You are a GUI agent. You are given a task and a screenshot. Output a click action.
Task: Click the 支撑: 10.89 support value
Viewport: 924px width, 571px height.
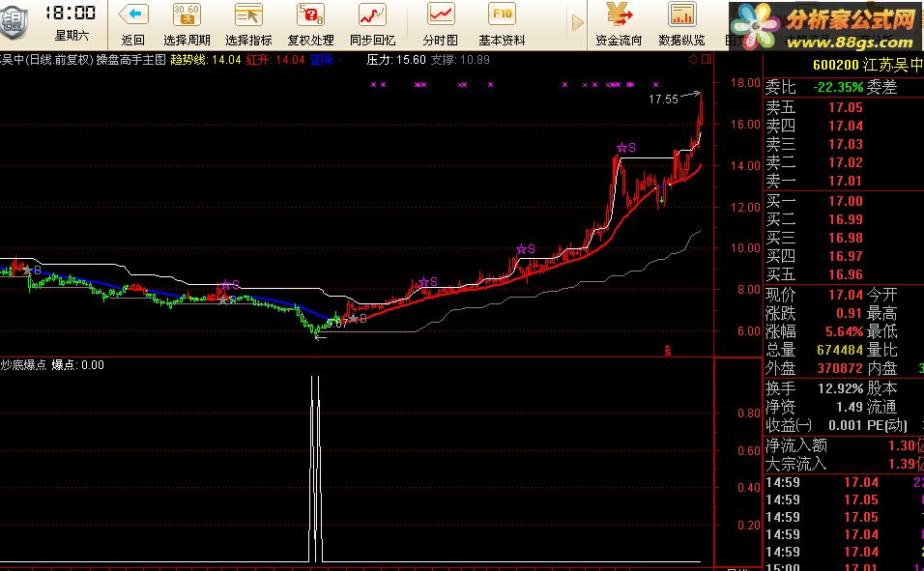[x=460, y=60]
